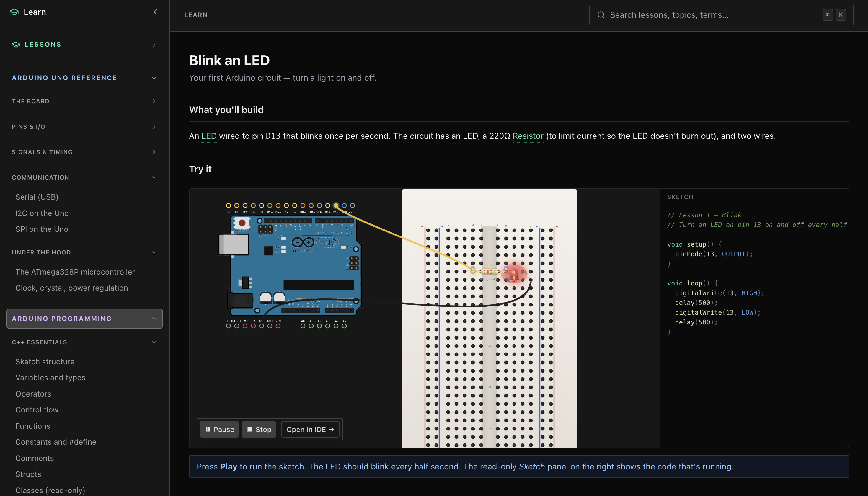The width and height of the screenshot is (868, 496).
Task: Open the circuit in IDE
Action: click(x=310, y=429)
